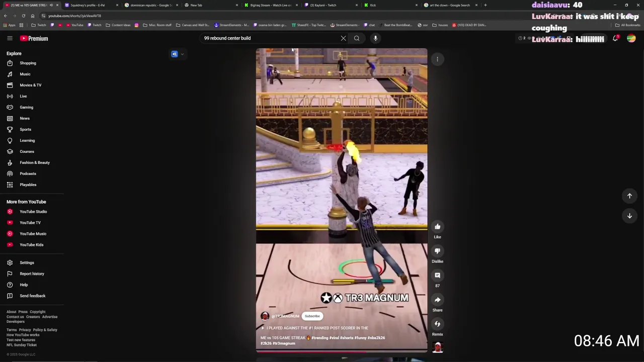This screenshot has height=362, width=644.
Task: Select Fashion & Beauty icon in sidebar
Action: pyautogui.click(x=10, y=162)
